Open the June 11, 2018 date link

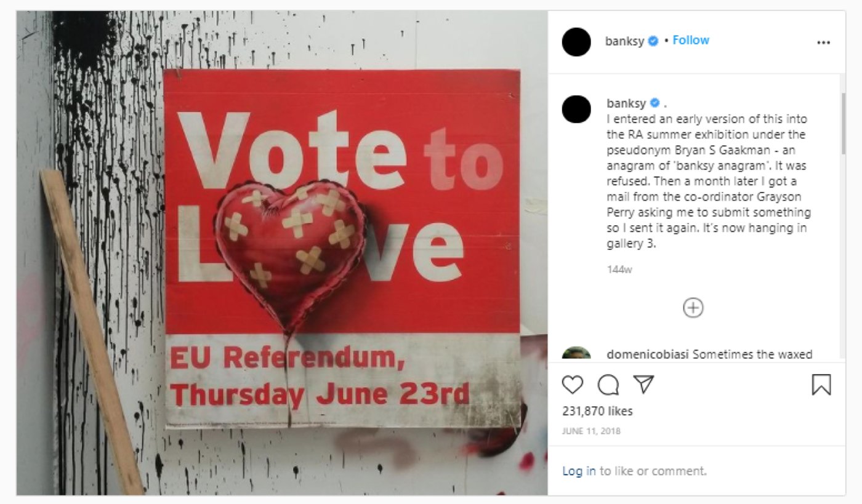(x=591, y=431)
